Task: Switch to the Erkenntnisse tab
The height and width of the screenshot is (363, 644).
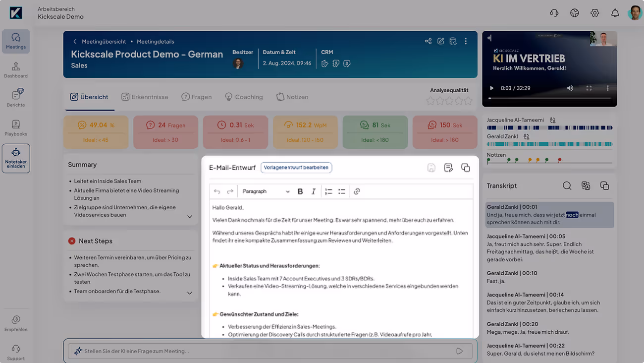Action: [x=145, y=97]
